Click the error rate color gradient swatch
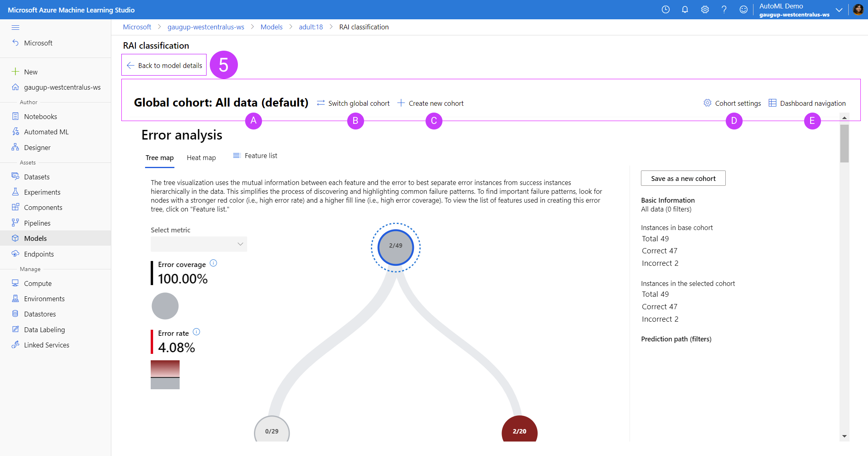This screenshot has width=868, height=456. point(165,374)
